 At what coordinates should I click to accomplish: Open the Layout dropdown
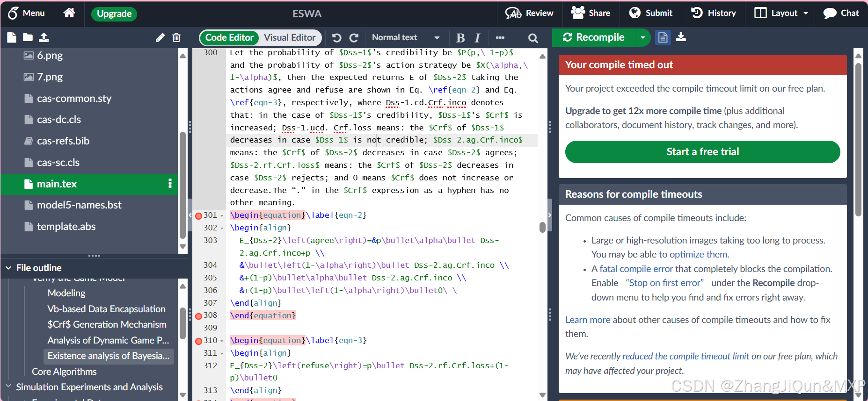point(781,13)
